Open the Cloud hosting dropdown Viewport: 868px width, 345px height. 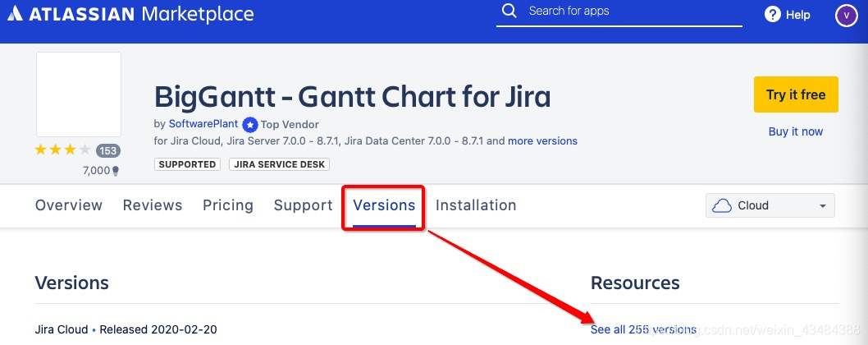770,205
